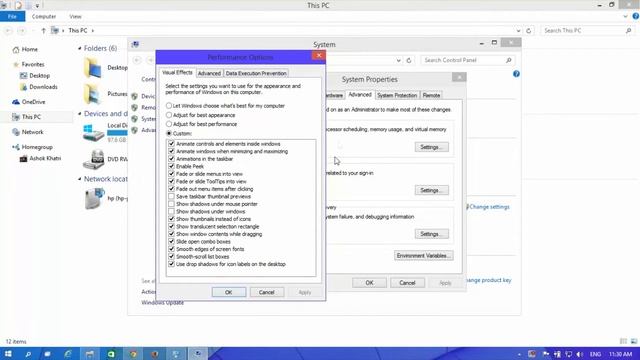Click Environment Variables button
The image size is (640, 360).
[424, 256]
